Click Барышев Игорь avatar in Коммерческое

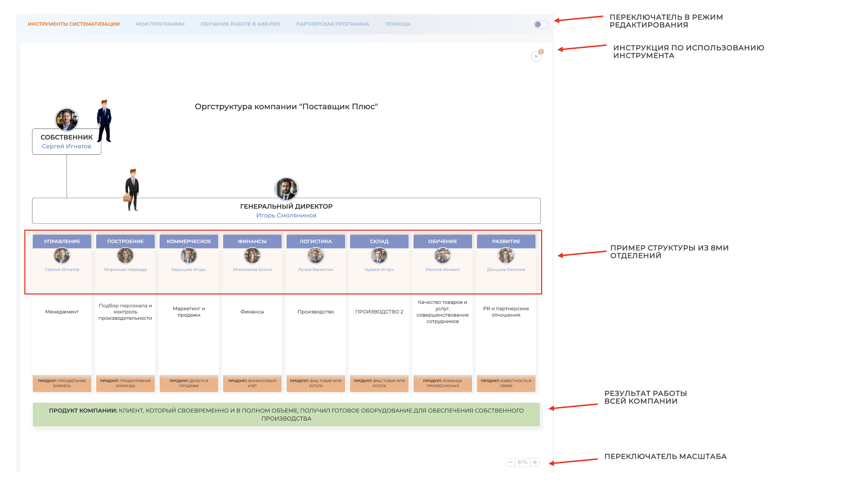coord(189,255)
